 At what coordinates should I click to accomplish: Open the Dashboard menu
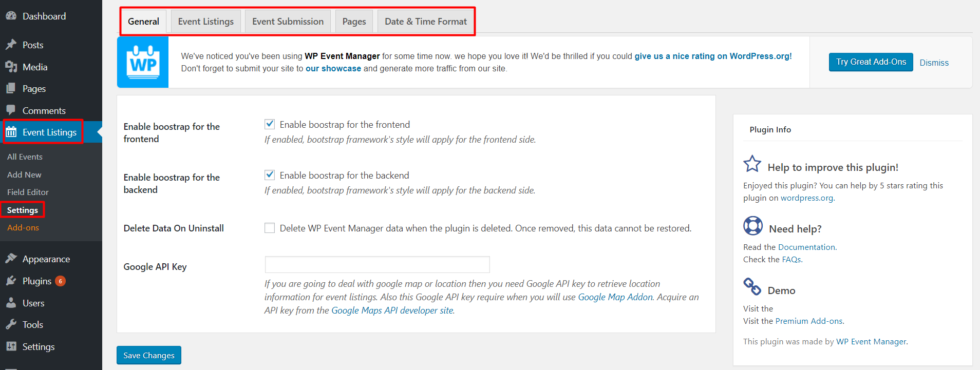tap(44, 16)
